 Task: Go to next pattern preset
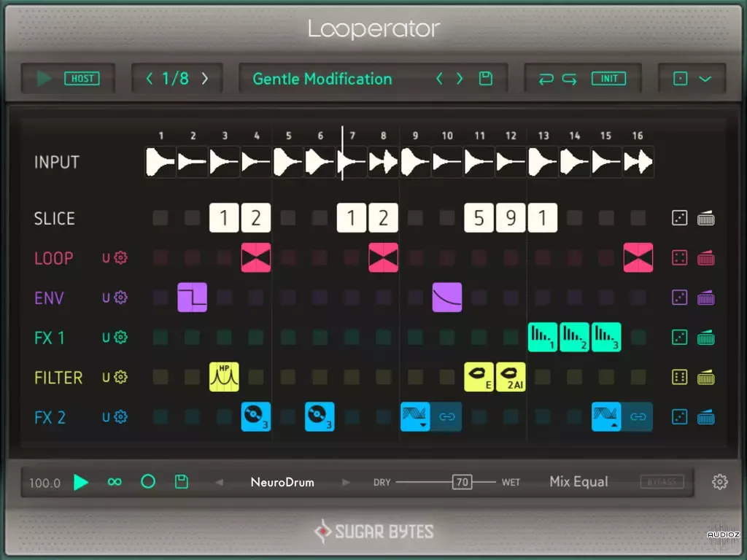[x=460, y=79]
